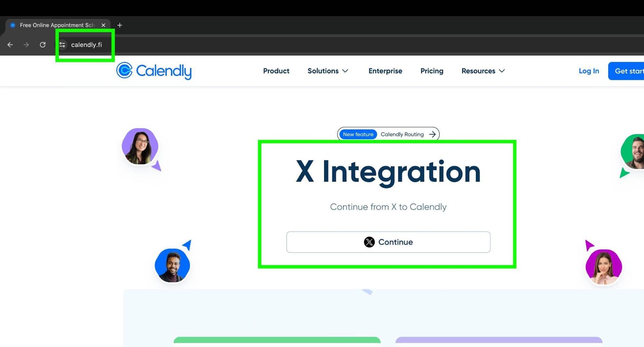Open the Product menu item
The width and height of the screenshot is (644, 347).
click(276, 71)
